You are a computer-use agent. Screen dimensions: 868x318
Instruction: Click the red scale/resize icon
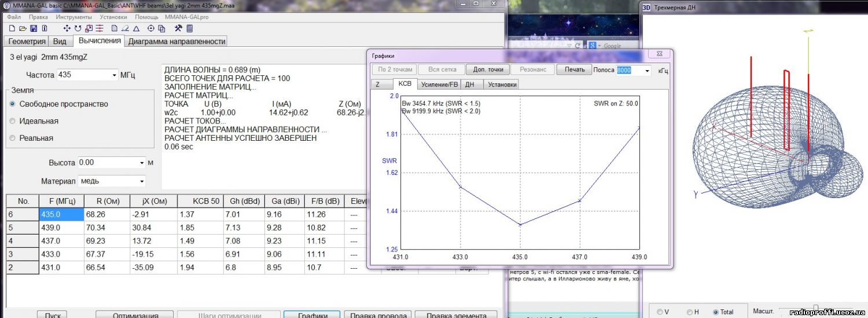click(x=89, y=28)
